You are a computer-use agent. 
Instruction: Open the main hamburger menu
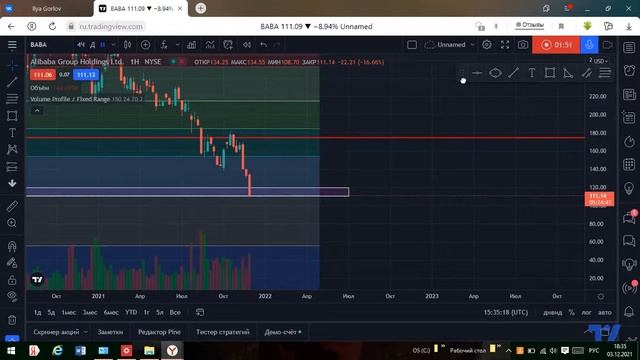pos(12,45)
